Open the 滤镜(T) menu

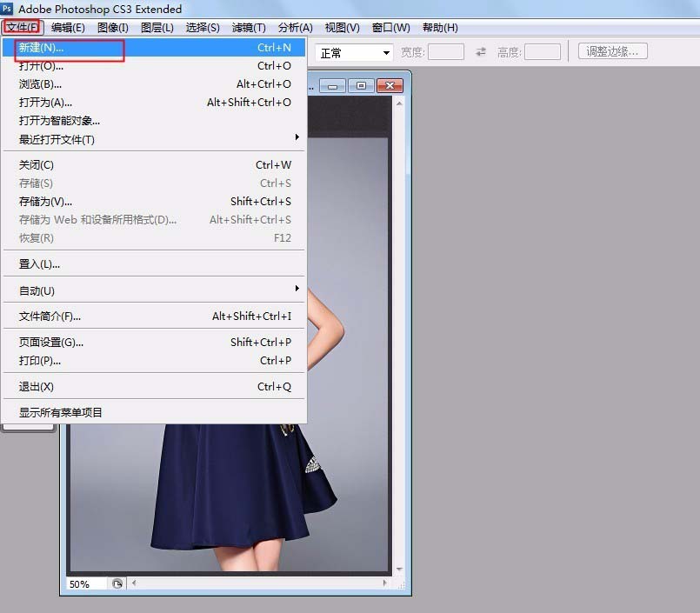[x=249, y=28]
